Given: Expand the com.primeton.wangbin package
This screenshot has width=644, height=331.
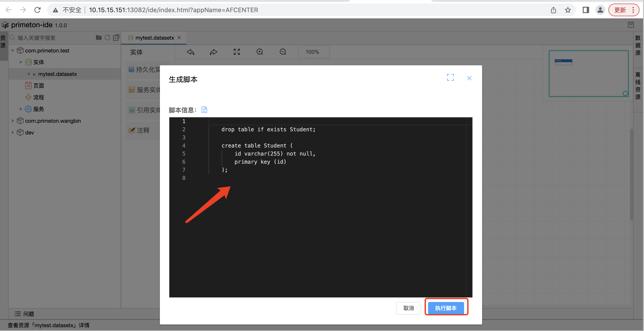Looking at the screenshot, I should [13, 121].
